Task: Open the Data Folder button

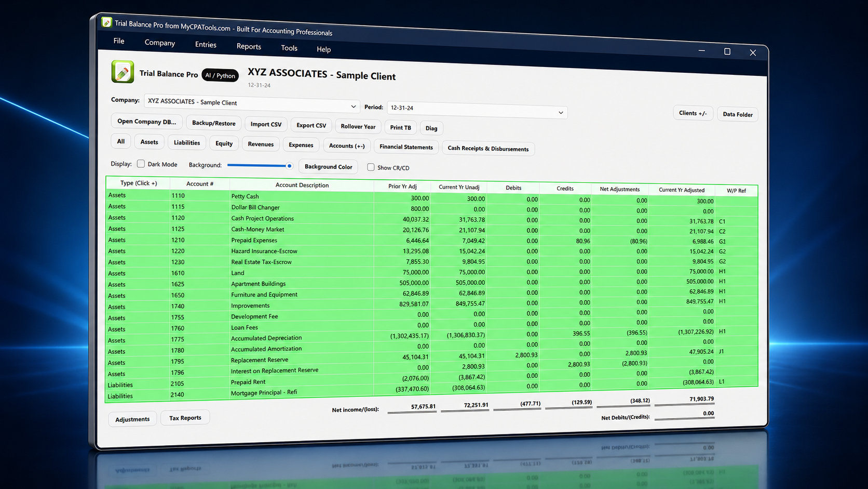Action: pos(737,114)
